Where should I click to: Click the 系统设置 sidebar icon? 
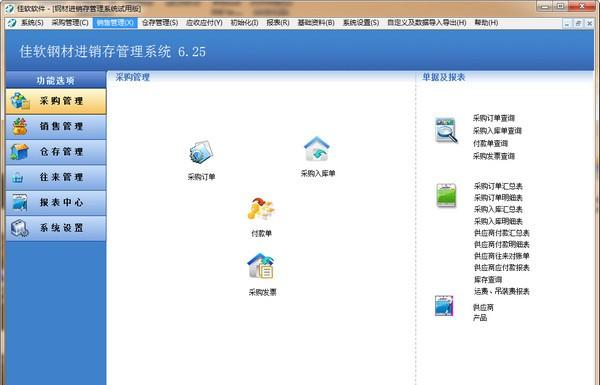point(20,228)
